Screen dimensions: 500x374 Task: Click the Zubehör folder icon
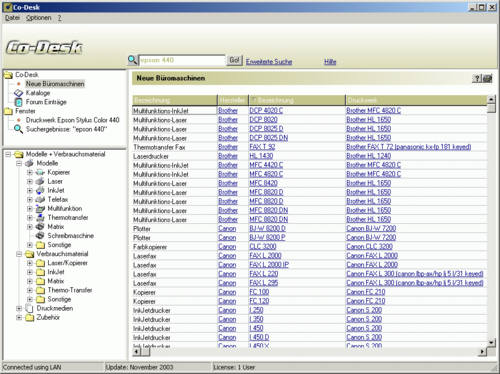[30, 317]
